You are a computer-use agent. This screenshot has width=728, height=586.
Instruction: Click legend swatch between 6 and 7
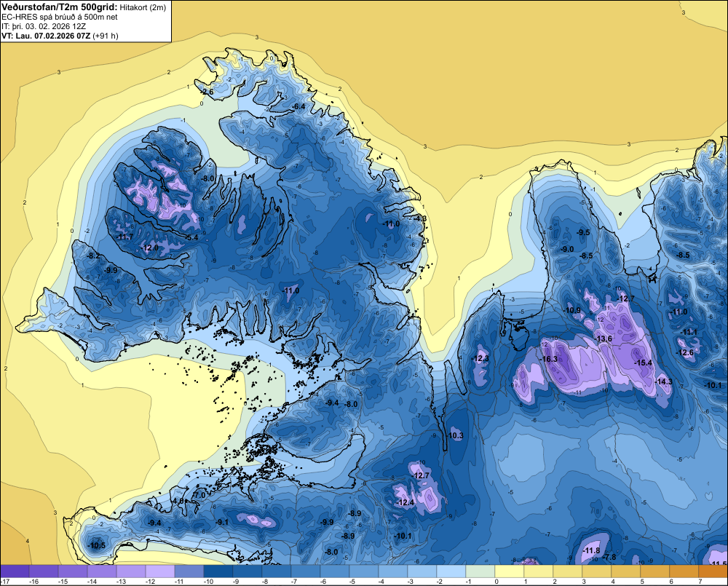coord(684,571)
